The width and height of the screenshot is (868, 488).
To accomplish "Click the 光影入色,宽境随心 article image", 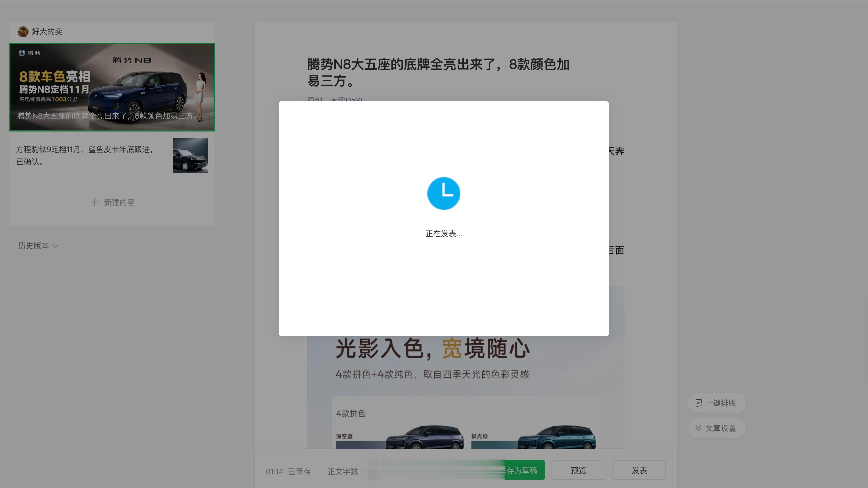I will (466, 392).
